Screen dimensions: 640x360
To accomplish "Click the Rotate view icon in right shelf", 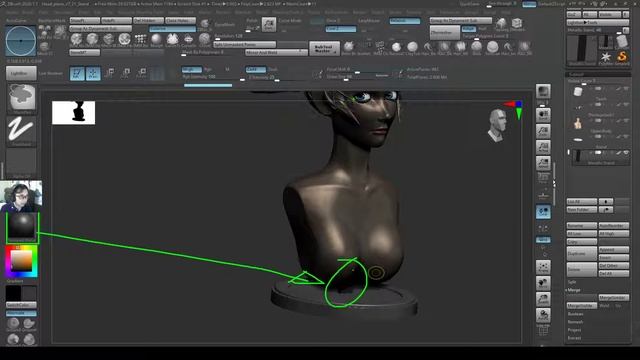I will [543, 315].
